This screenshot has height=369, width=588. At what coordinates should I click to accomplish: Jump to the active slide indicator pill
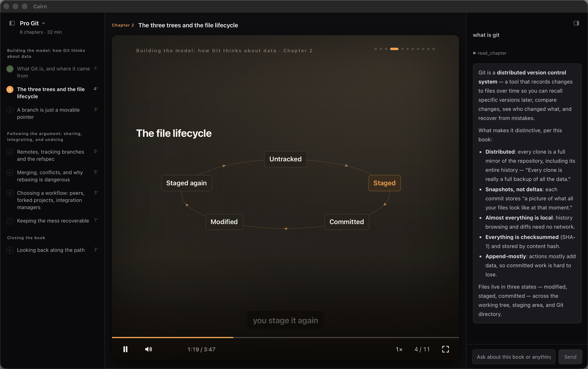click(394, 49)
